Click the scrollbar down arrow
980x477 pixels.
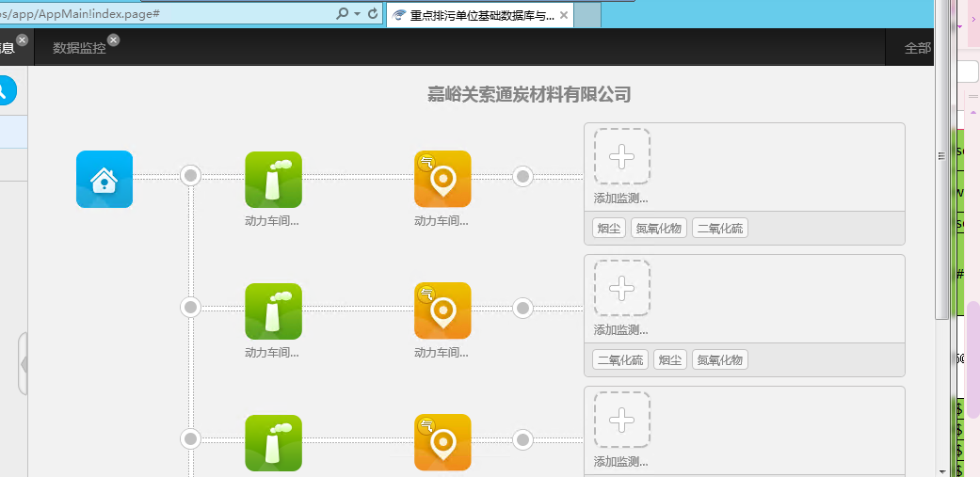(x=941, y=470)
